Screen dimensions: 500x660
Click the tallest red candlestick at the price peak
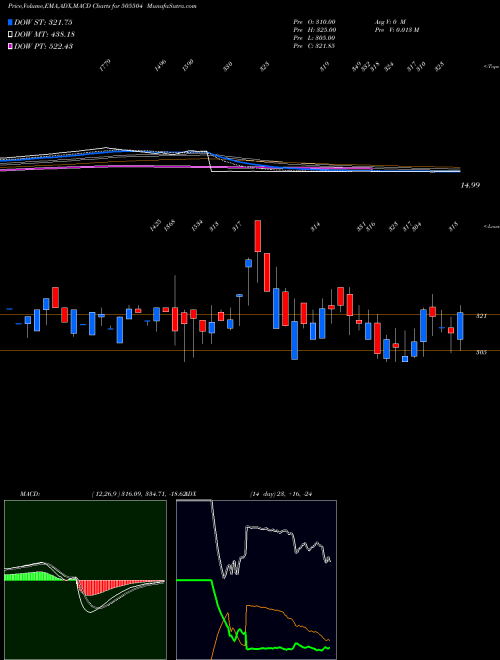pos(258,236)
